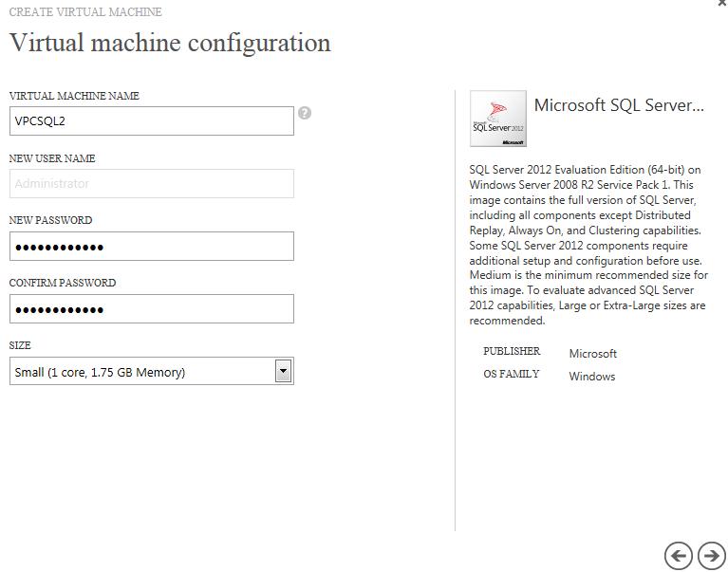
Task: Click the publisher value 'Microsoft'
Action: point(593,354)
